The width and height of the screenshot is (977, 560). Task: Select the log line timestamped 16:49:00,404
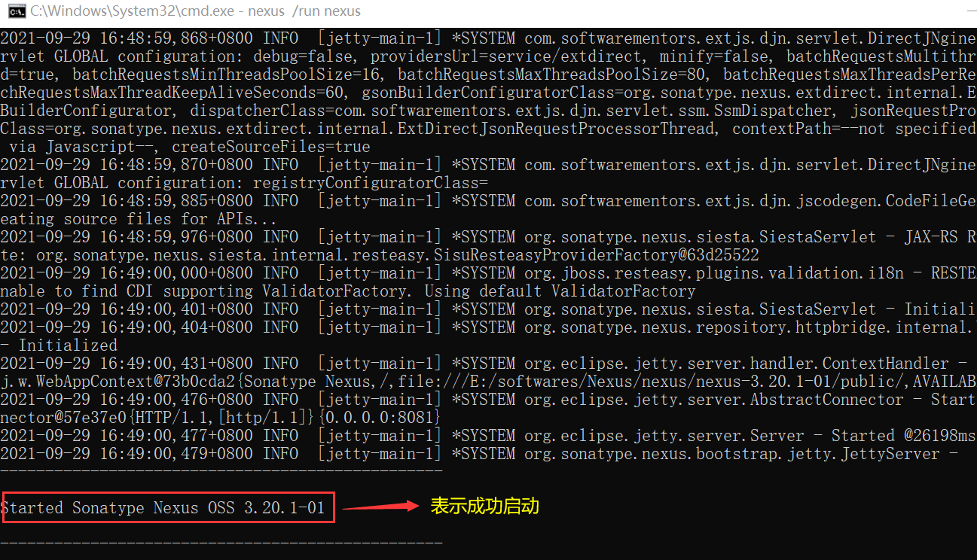488,327
